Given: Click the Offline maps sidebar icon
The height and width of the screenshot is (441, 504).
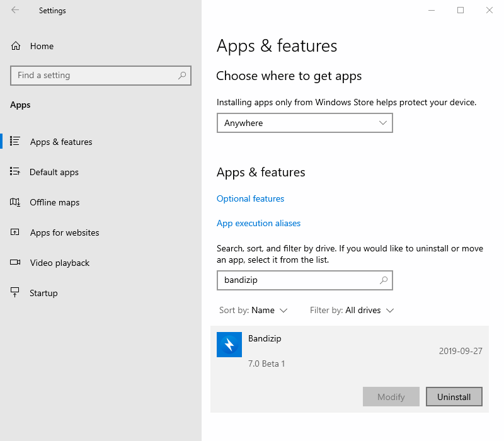Looking at the screenshot, I should (x=16, y=202).
